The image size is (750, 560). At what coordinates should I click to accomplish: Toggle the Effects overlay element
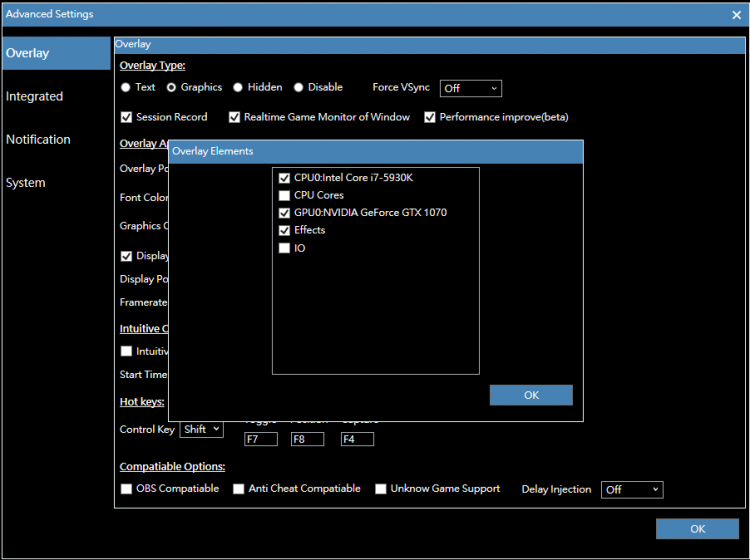pos(284,231)
